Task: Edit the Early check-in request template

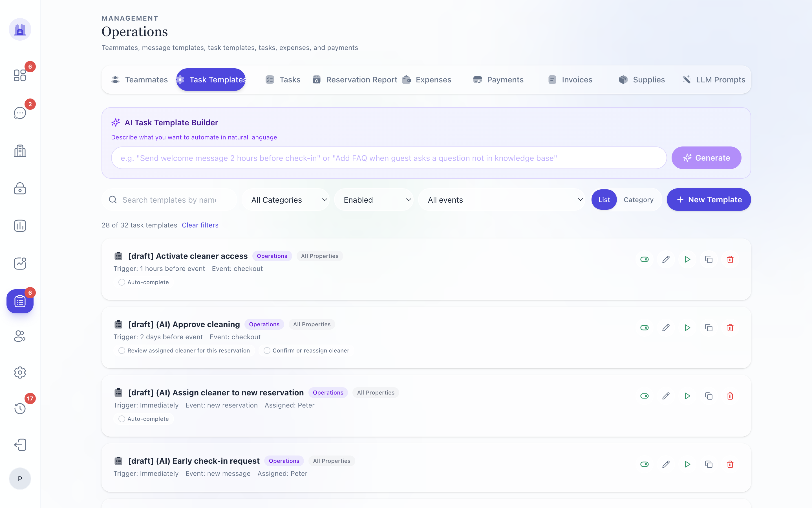Action: point(666,464)
